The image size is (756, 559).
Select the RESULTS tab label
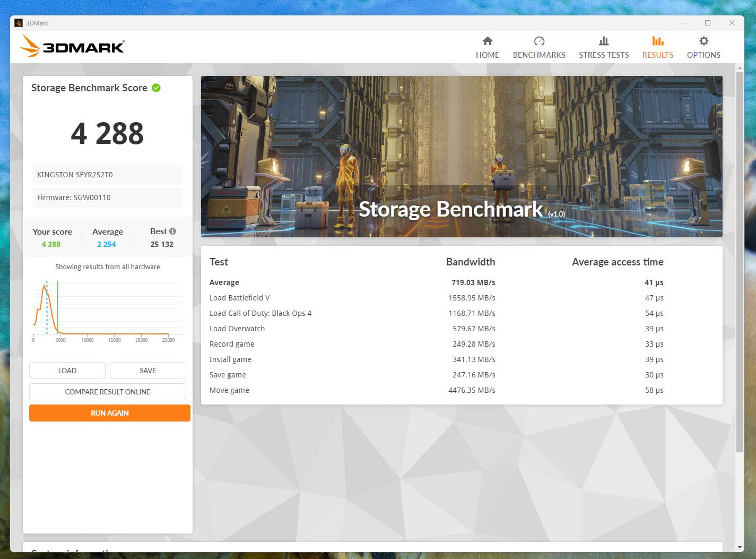pos(658,55)
